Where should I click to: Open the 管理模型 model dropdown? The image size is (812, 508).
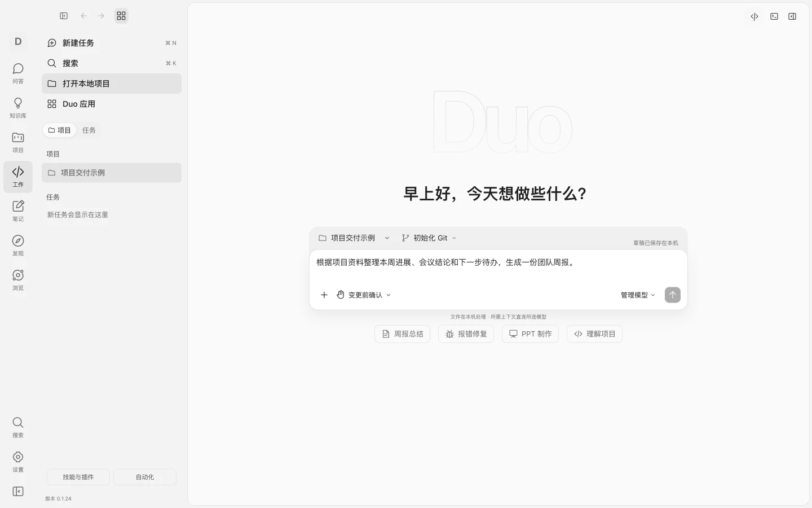coord(638,295)
